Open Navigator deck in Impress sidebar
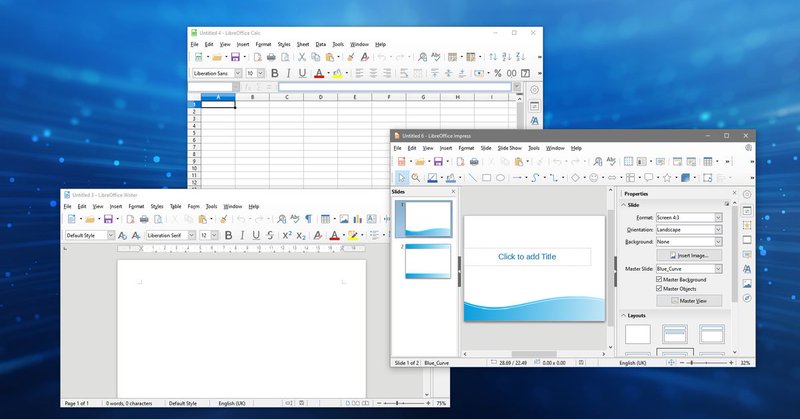Viewport: 800px width, 419px height. pyautogui.click(x=747, y=298)
